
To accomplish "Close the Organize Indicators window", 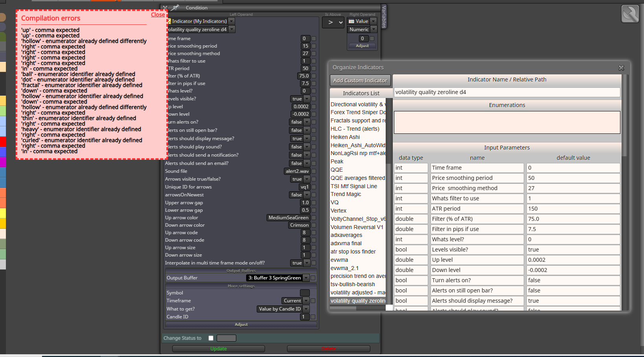I will pyautogui.click(x=621, y=68).
